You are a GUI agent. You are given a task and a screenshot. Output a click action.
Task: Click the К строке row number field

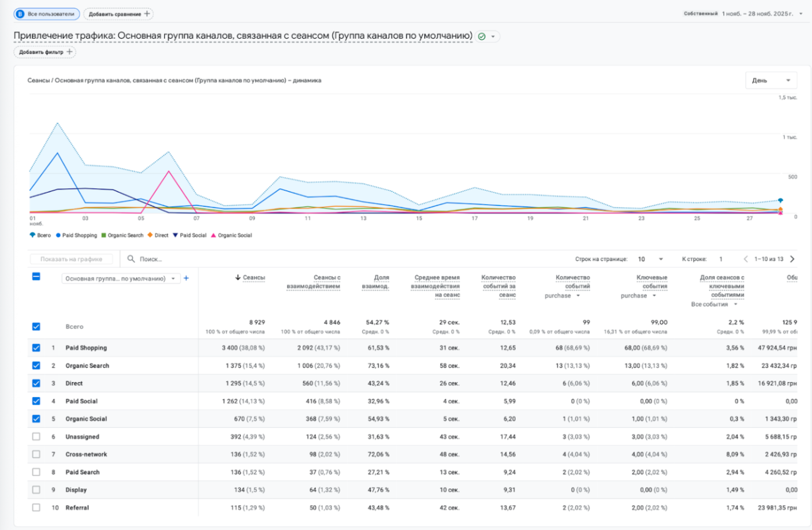point(721,259)
